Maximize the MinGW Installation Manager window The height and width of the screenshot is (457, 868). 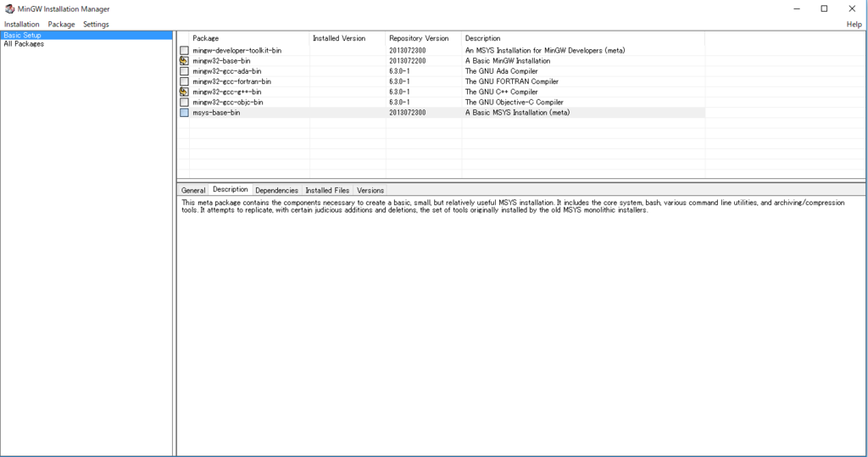click(824, 8)
